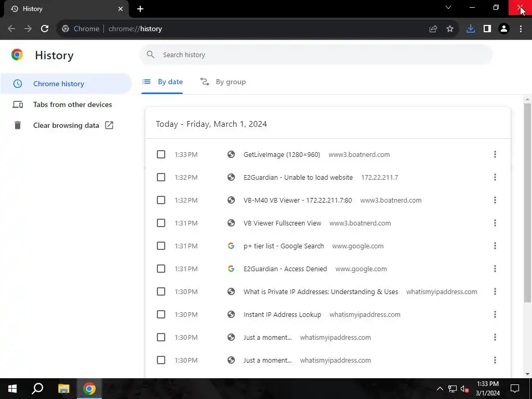Viewport: 532px width, 399px height.
Task: Switch to By date tab
Action: (x=162, y=82)
